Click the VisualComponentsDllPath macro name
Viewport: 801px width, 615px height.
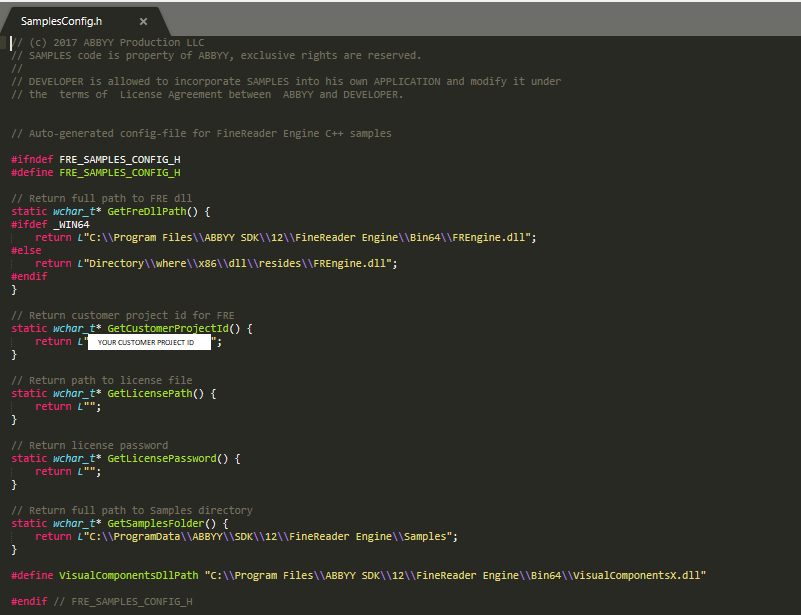tap(127, 575)
